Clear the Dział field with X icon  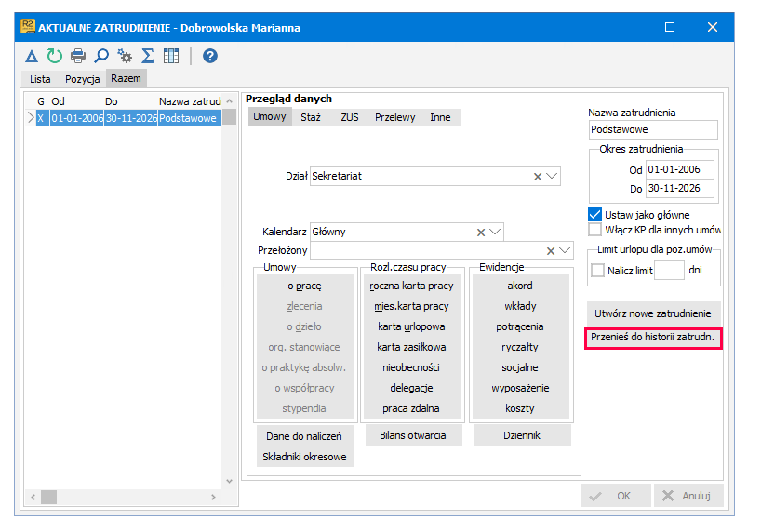point(538,177)
